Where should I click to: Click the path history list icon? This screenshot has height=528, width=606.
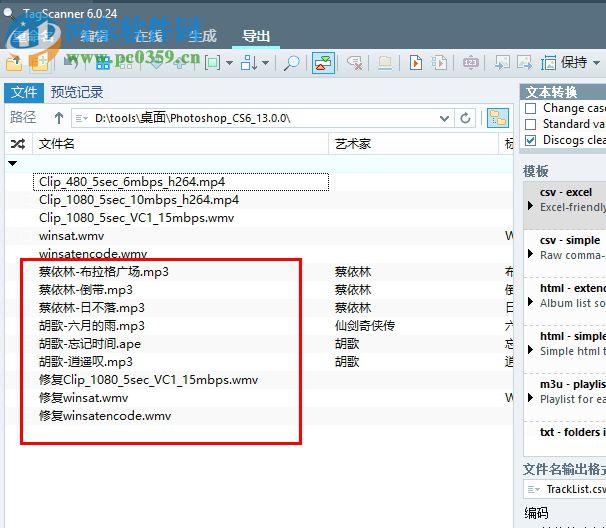point(82,118)
